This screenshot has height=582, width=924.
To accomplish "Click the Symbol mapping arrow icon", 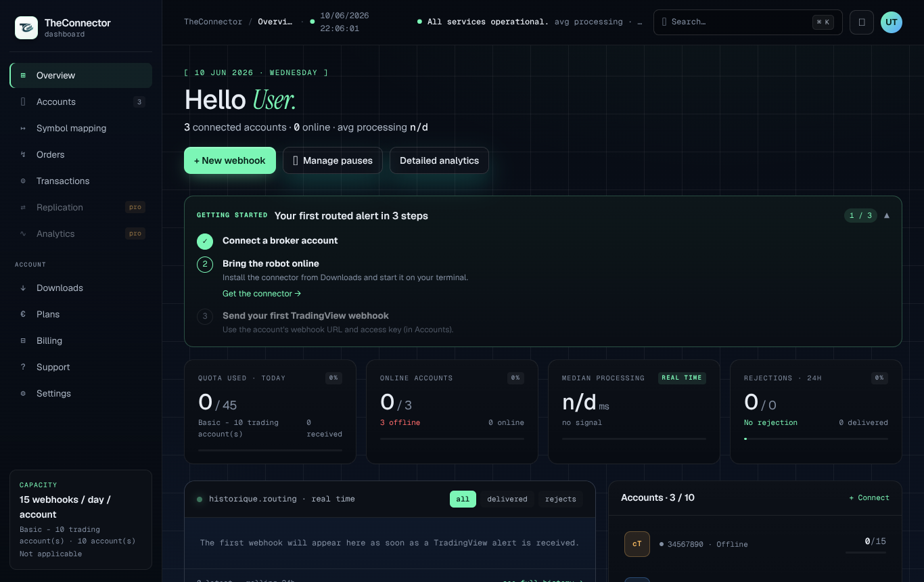I will [23, 128].
